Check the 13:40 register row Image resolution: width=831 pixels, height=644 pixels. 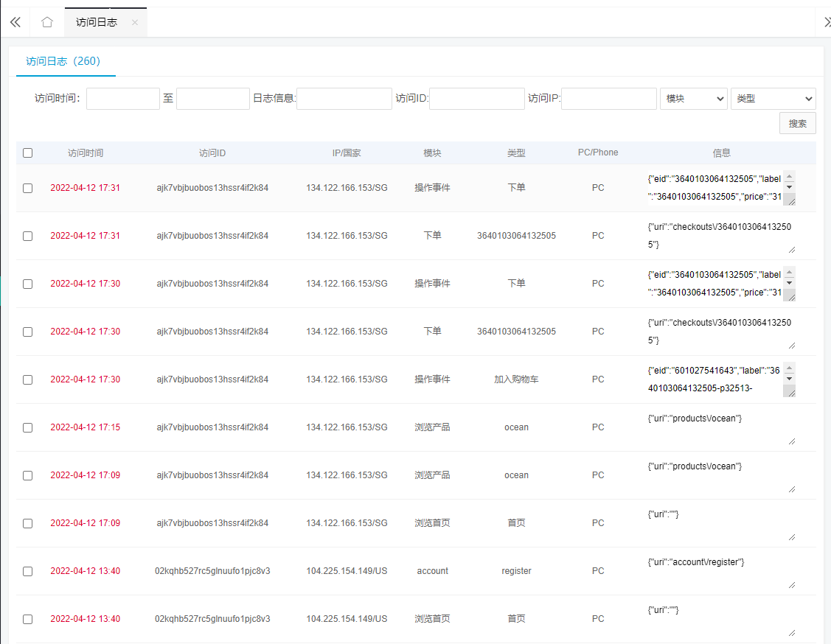(x=27, y=572)
